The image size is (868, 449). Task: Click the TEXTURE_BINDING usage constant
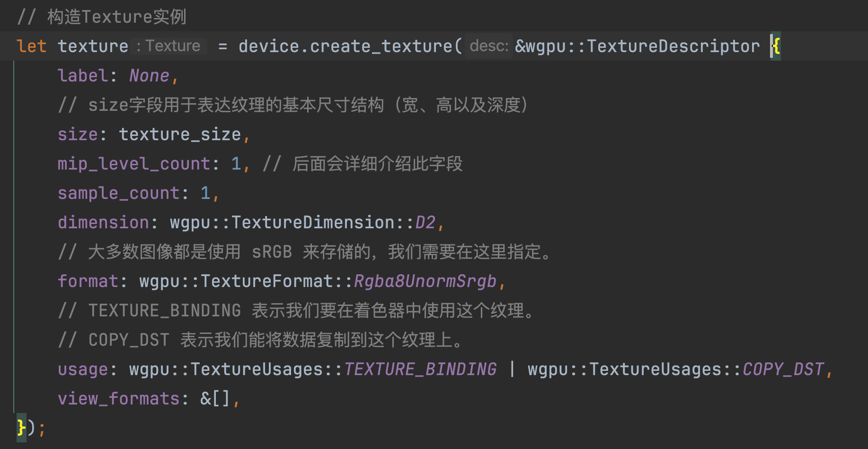(420, 369)
